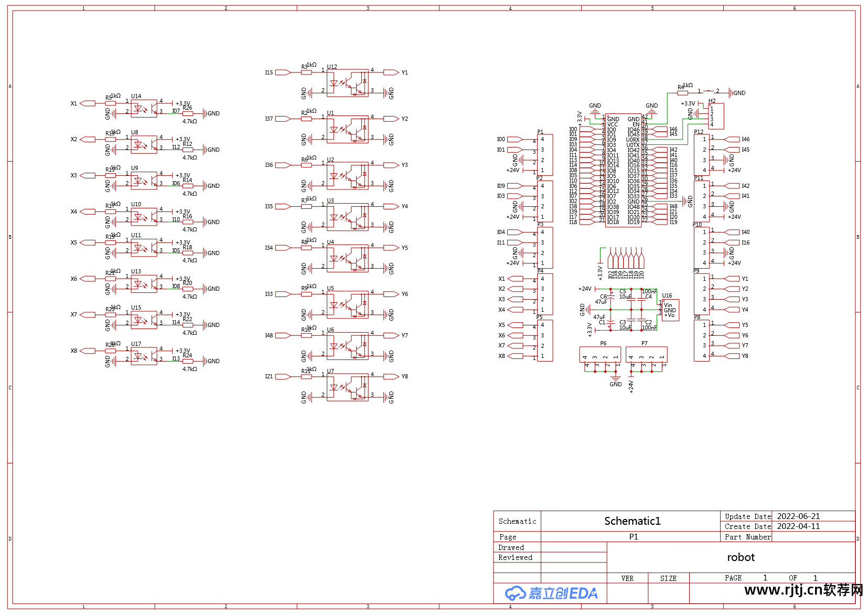Select the P6 connector symbol
868x614 pixels.
tap(600, 355)
